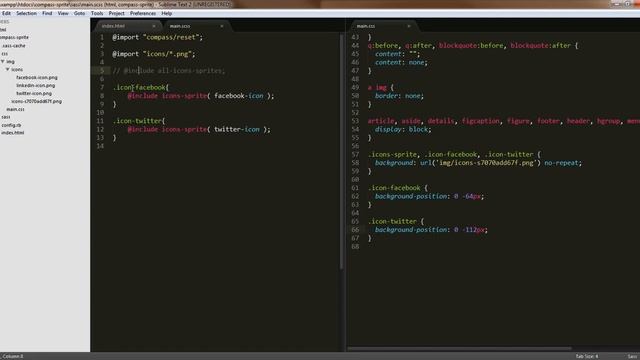Click the facebook-icon include line

point(201,96)
